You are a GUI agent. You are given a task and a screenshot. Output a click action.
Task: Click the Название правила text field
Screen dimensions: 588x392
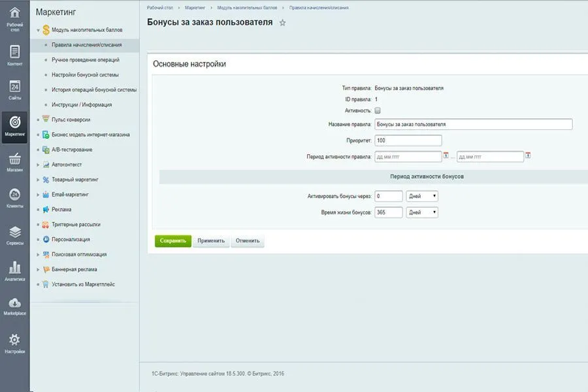coord(473,124)
